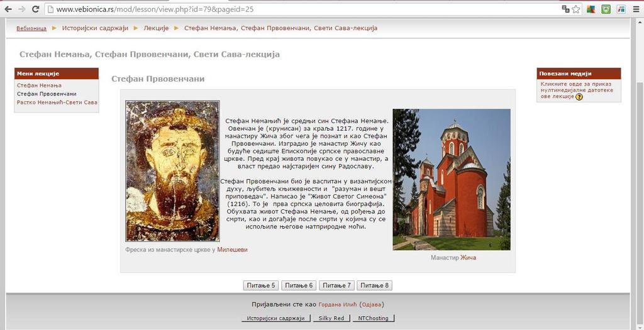Click the NTChosting footer button

(x=373, y=318)
